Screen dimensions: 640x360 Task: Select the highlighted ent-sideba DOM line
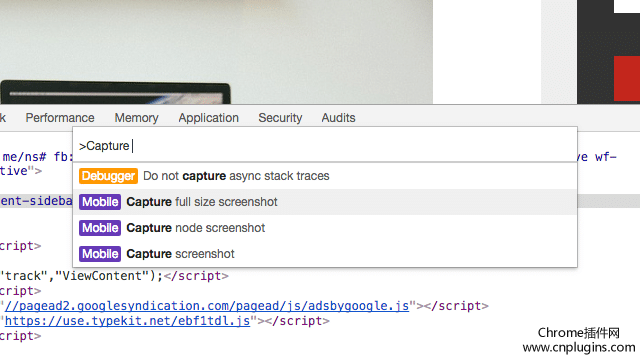36,201
